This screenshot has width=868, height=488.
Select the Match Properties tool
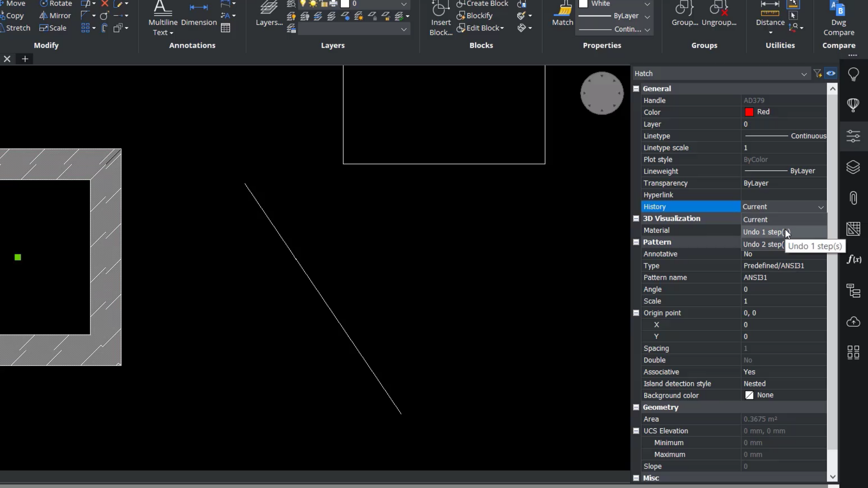pos(562,14)
